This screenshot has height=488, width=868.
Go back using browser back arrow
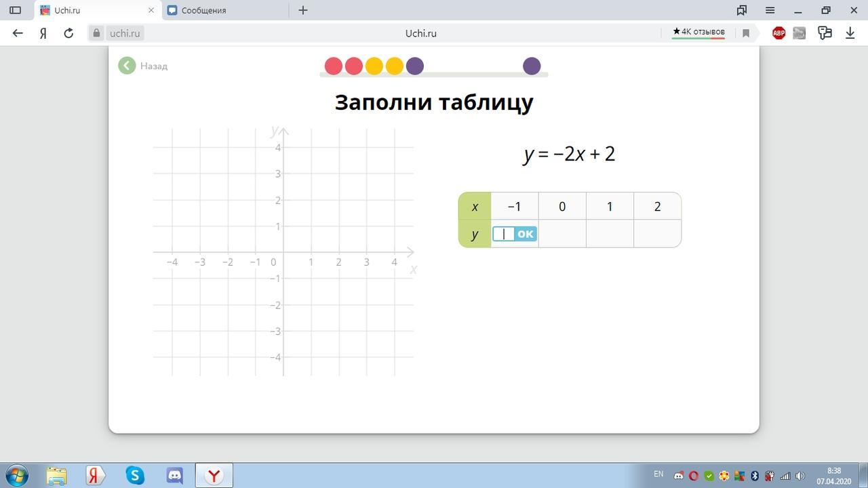pyautogui.click(x=18, y=33)
